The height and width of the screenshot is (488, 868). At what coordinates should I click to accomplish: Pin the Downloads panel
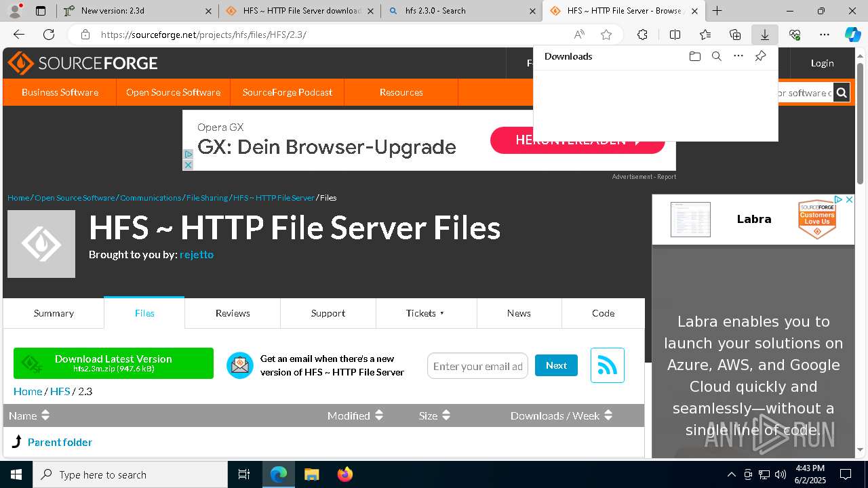760,56
